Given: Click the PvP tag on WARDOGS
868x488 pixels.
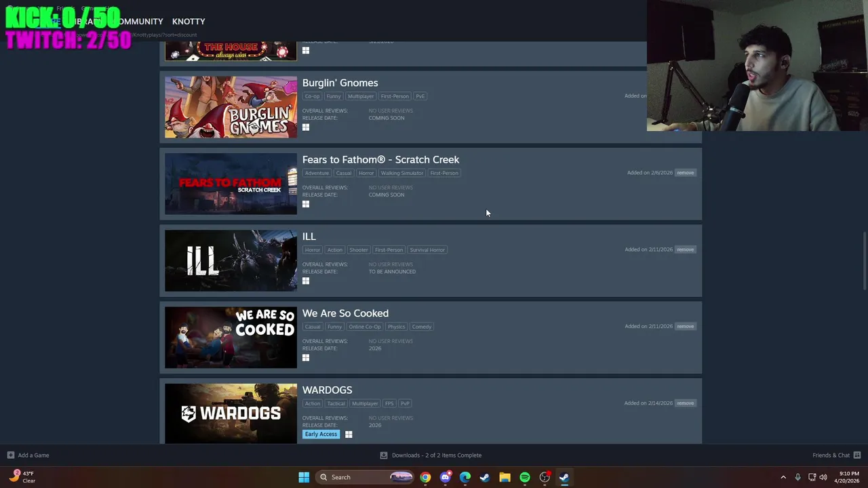Looking at the screenshot, I should pos(405,403).
